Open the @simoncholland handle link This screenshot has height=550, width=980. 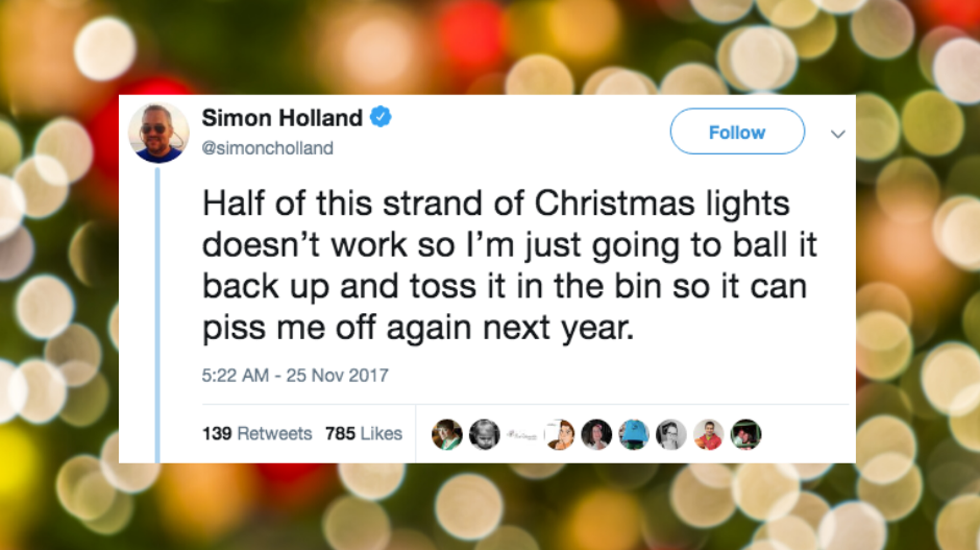tap(267, 148)
